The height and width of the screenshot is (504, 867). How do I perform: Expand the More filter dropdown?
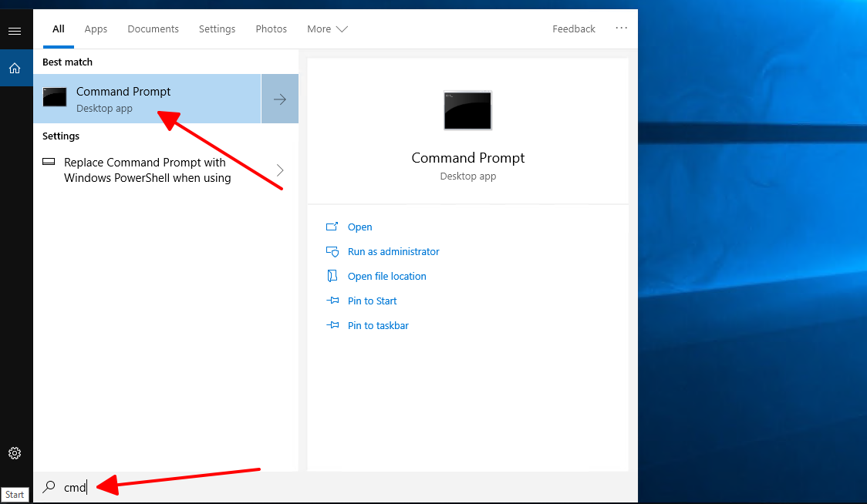coord(327,29)
